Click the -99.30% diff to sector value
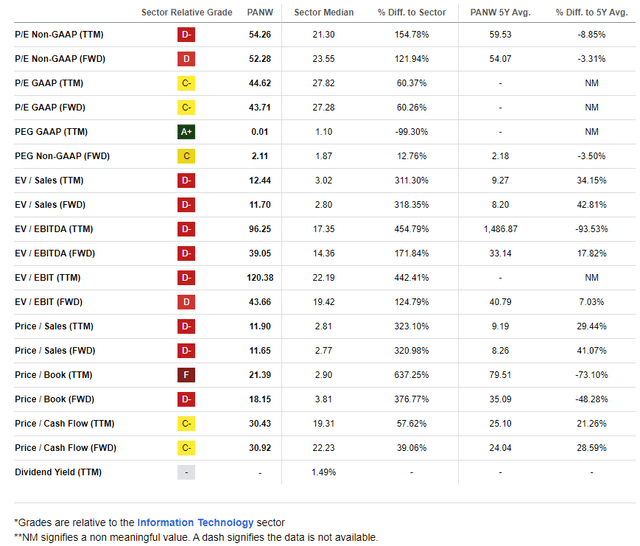640x546 pixels. pos(411,132)
